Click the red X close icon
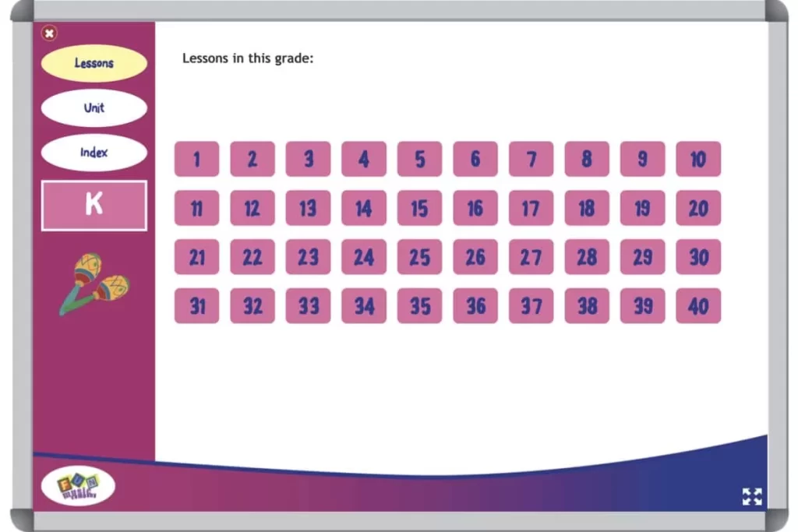This screenshot has width=798, height=532. pyautogui.click(x=49, y=33)
